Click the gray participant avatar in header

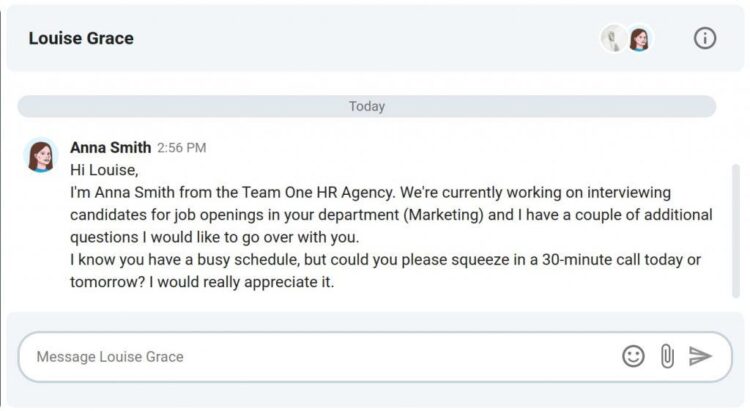(612, 39)
